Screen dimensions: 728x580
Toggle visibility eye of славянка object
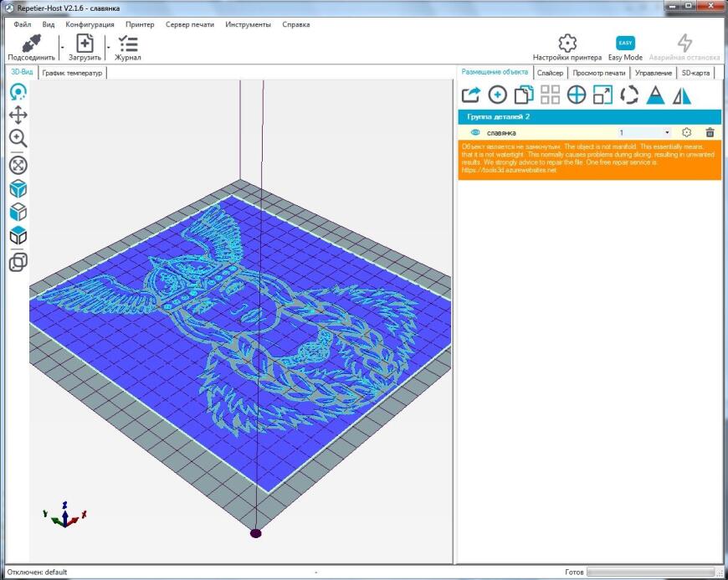pos(475,132)
